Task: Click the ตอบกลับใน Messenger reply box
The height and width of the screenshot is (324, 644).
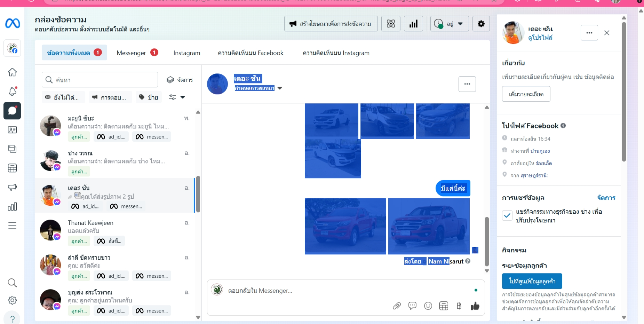Action: (x=346, y=291)
